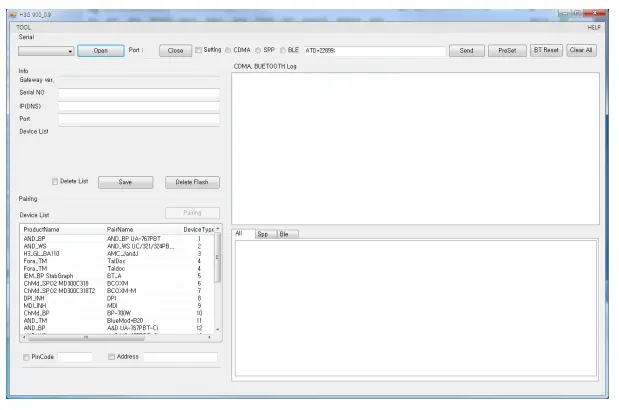Image resolution: width=619 pixels, height=410 pixels.
Task: Enable the Setting checkbox
Action: coord(199,50)
